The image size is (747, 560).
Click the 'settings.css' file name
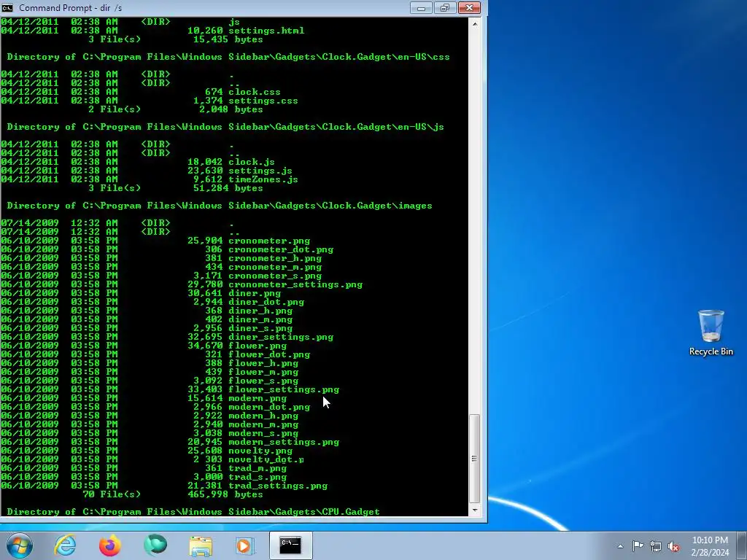coord(263,101)
